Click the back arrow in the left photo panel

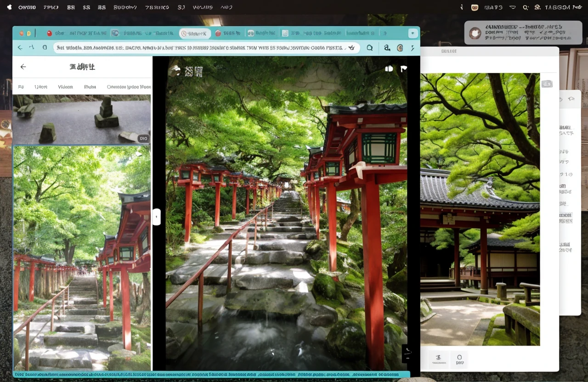(x=23, y=67)
